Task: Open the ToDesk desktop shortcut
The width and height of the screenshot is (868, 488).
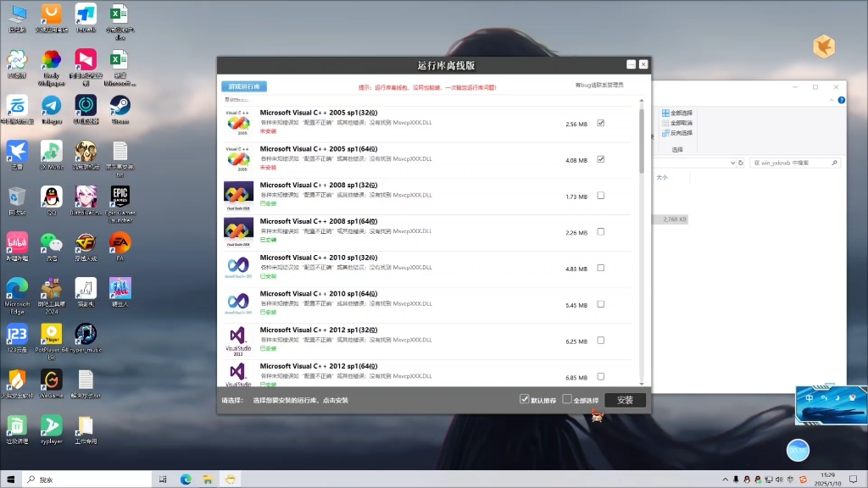Action: (86, 19)
